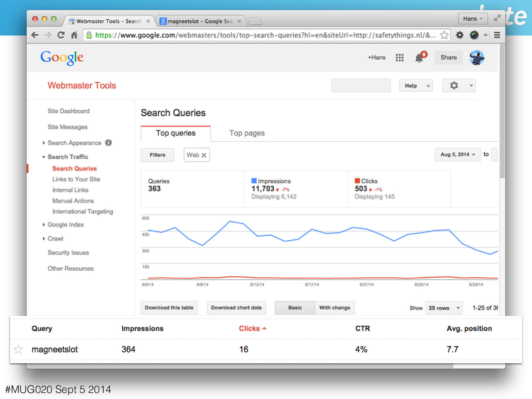Click the Webmaster Tools search field
The height and width of the screenshot is (399, 532).
point(361,85)
